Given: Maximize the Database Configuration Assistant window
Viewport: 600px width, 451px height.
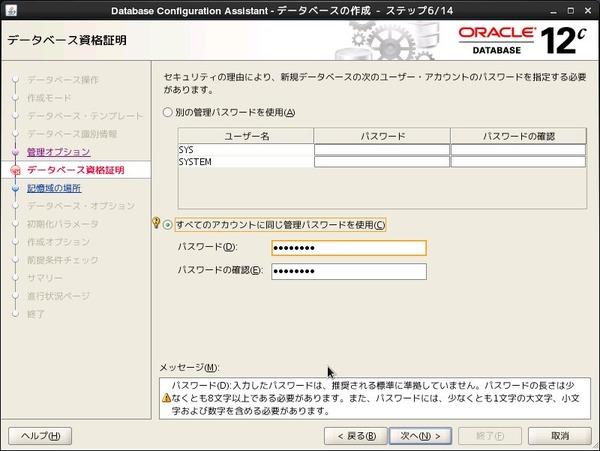Looking at the screenshot, I should click(571, 11).
